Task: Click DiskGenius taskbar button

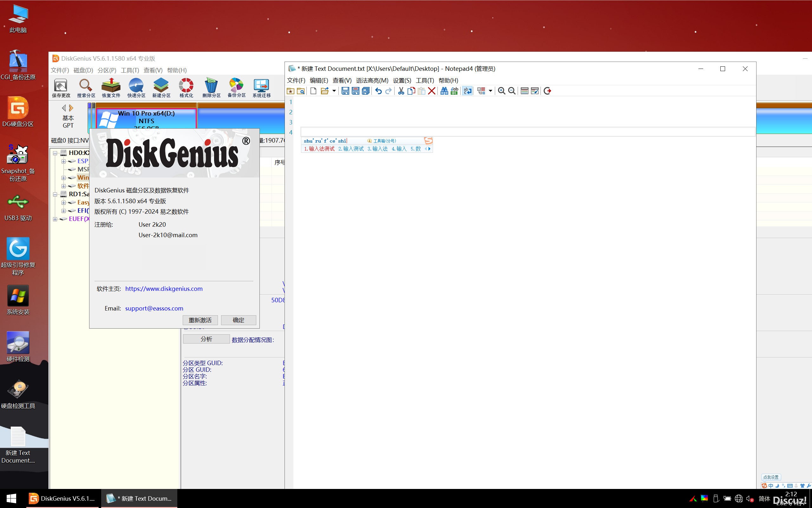Action: click(x=63, y=498)
